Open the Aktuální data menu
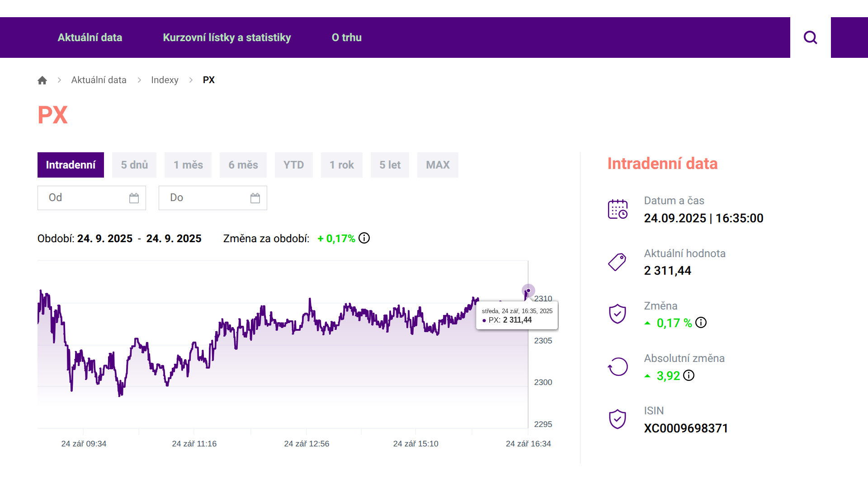 click(90, 38)
